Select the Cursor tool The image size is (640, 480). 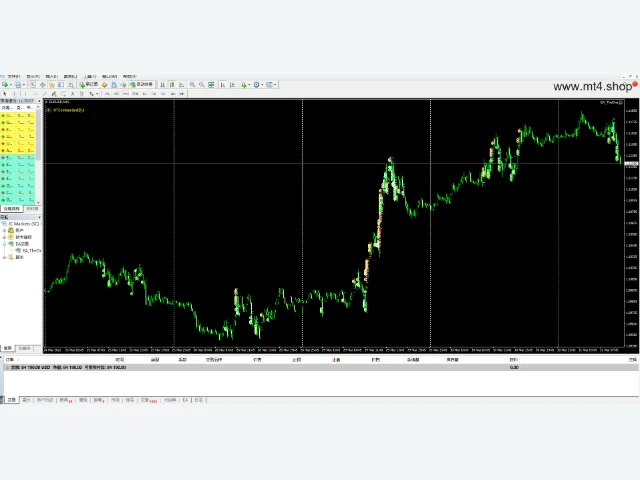pyautogui.click(x=5, y=93)
